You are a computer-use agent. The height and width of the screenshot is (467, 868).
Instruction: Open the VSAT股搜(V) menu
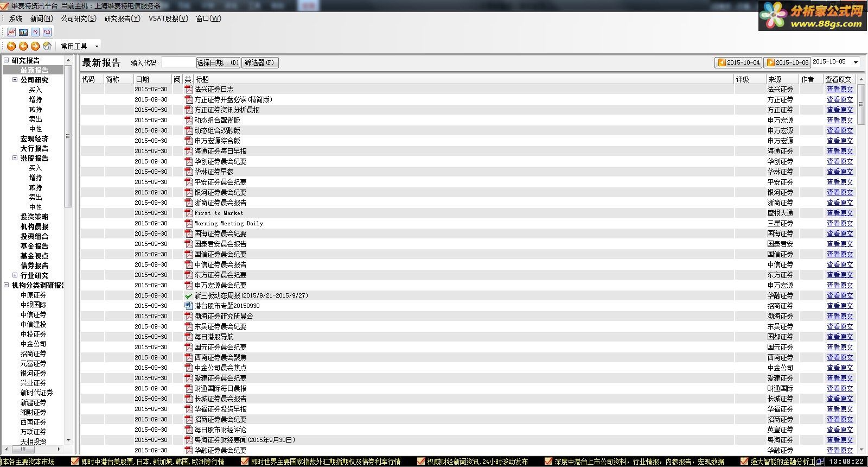[x=168, y=18]
